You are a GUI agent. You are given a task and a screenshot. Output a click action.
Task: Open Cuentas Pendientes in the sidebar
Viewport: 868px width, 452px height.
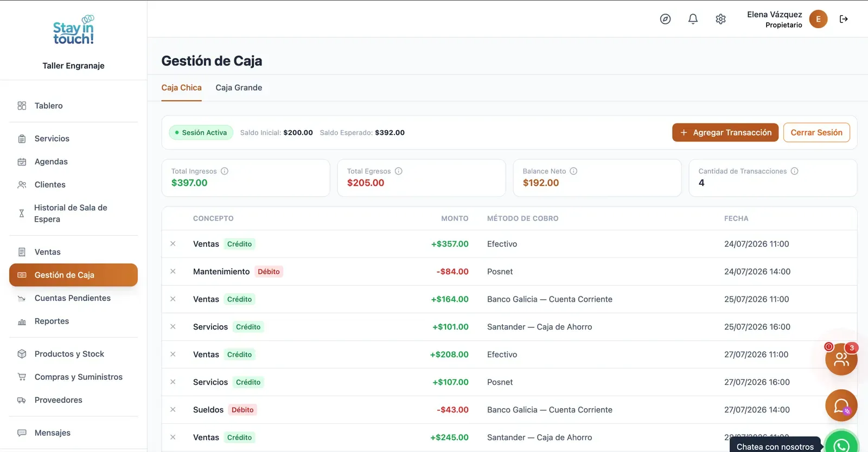coord(73,298)
